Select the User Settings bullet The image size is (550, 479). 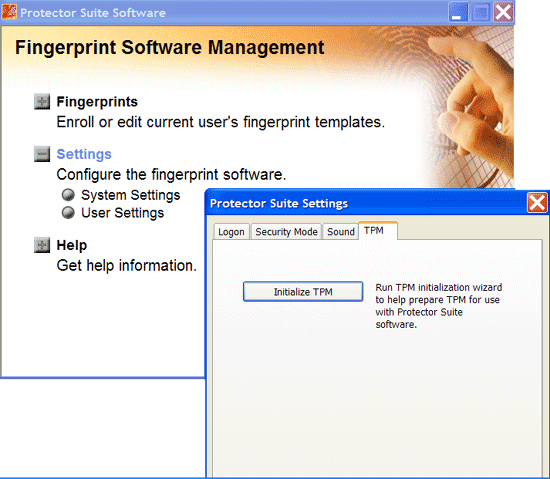pyautogui.click(x=68, y=212)
